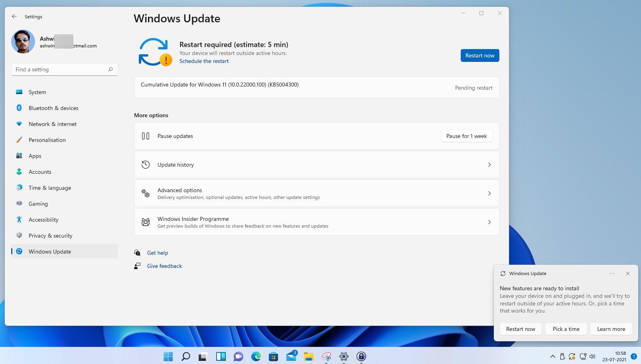Click Pause for 1 week button
The width and height of the screenshot is (641, 364).
click(466, 136)
